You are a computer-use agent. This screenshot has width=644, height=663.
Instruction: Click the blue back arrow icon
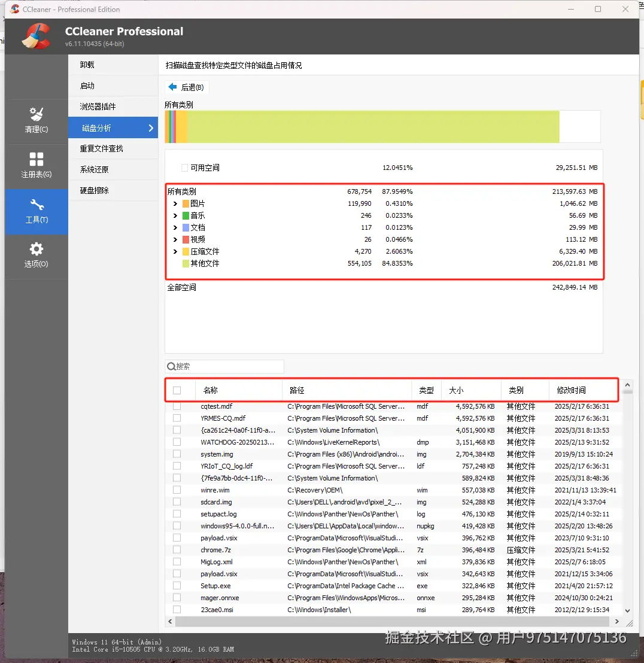[172, 87]
